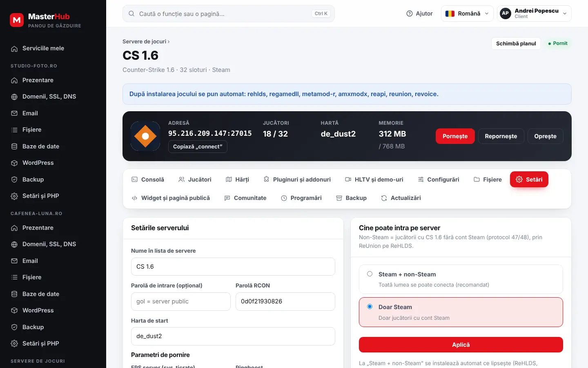The width and height of the screenshot is (588, 368).
Task: Click the Domenii globe icon under cafenea-luna.ro
Action: 14,245
